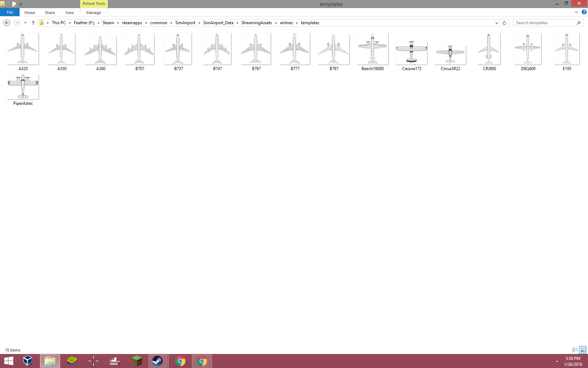Open Minecraft from the taskbar

(x=137, y=361)
